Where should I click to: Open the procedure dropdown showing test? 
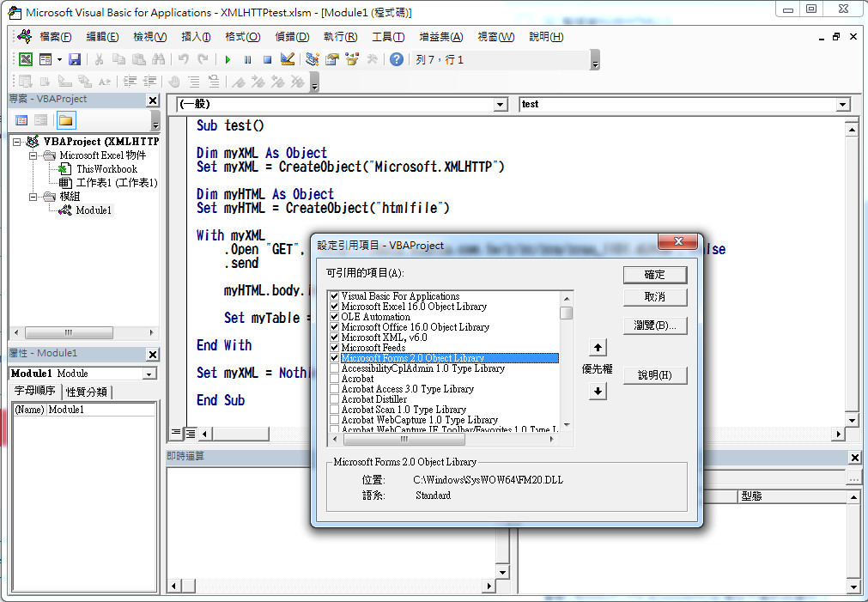(x=842, y=104)
